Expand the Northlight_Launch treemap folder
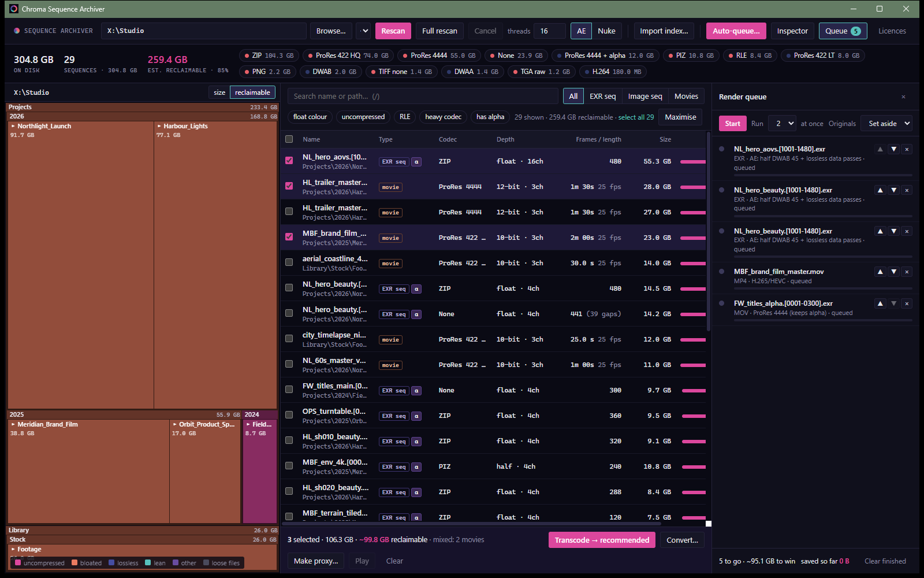Viewport: 924px width, 578px height. [13, 126]
